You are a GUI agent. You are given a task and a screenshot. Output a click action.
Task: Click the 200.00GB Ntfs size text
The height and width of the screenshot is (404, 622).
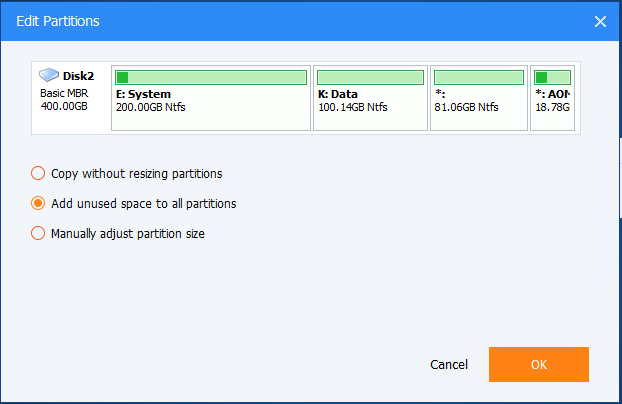click(151, 107)
